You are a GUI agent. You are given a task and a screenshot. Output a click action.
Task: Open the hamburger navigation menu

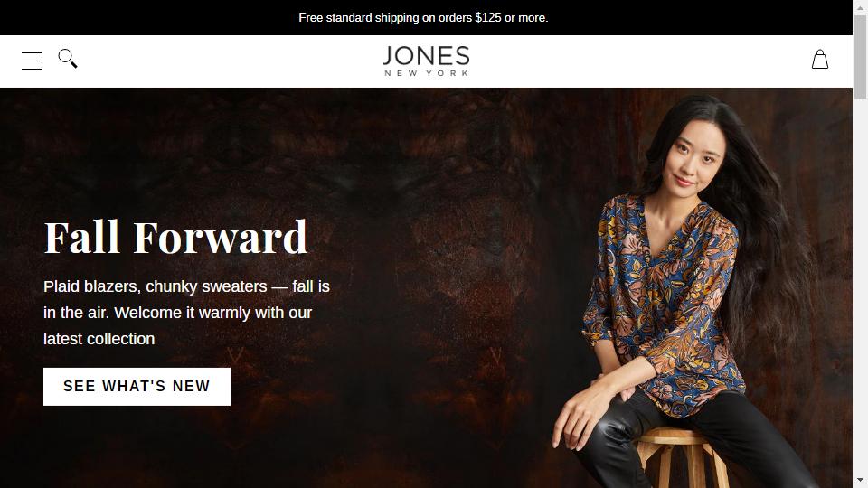(x=32, y=61)
